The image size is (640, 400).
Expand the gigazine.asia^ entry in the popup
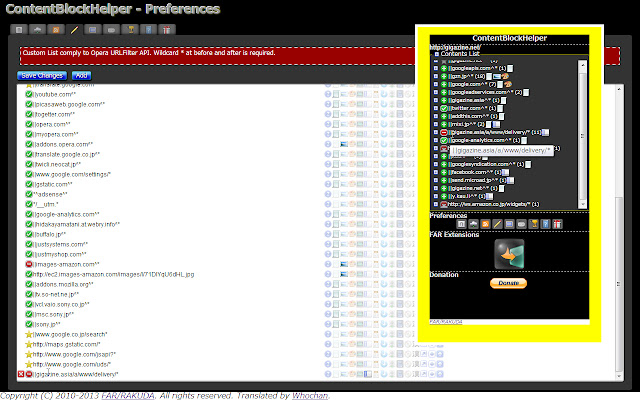pyautogui.click(x=436, y=100)
